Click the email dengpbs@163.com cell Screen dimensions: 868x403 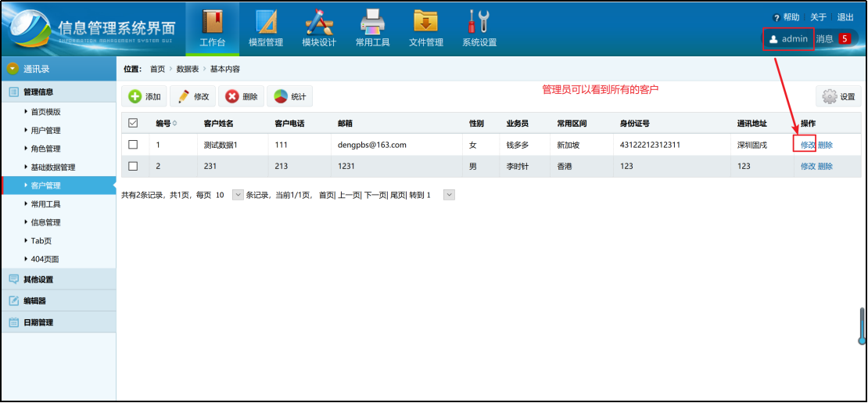(x=372, y=146)
